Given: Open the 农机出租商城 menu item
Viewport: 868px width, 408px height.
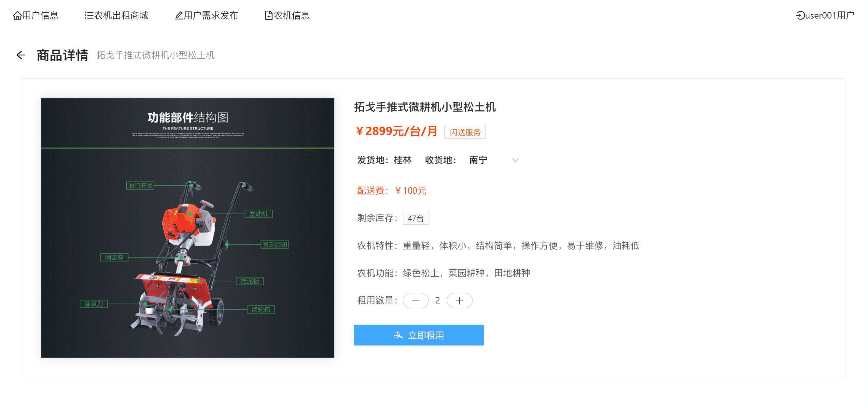Looking at the screenshot, I should coord(121,16).
